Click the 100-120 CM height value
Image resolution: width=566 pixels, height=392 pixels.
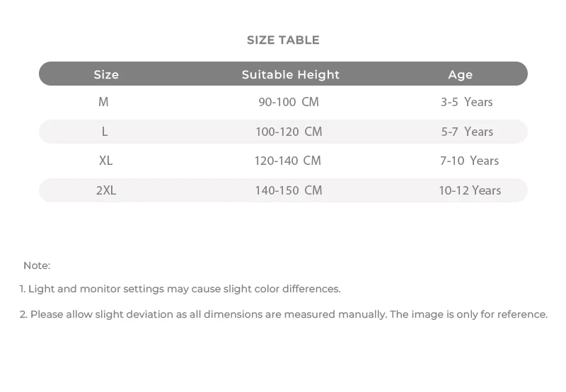pos(289,132)
